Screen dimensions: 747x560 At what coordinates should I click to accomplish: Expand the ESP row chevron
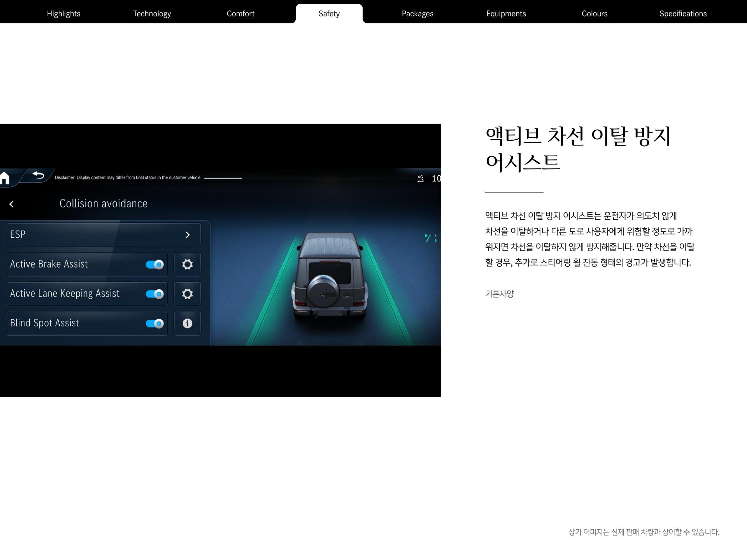click(x=188, y=235)
